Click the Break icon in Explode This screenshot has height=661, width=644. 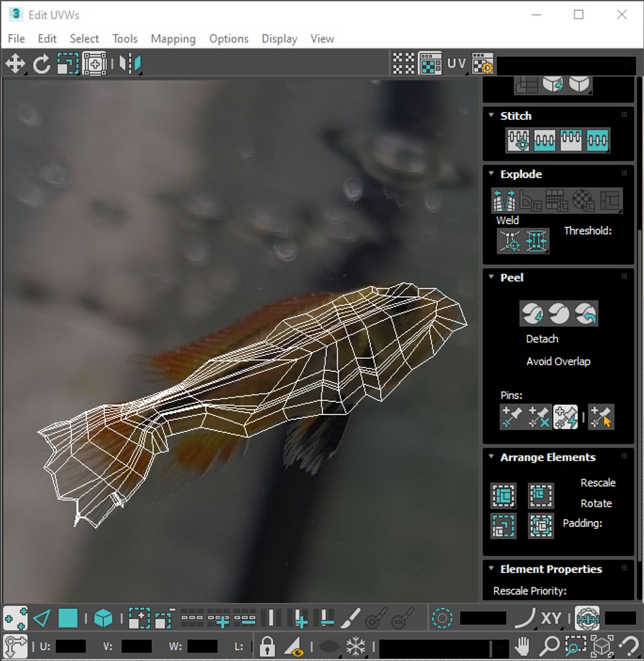pos(504,200)
